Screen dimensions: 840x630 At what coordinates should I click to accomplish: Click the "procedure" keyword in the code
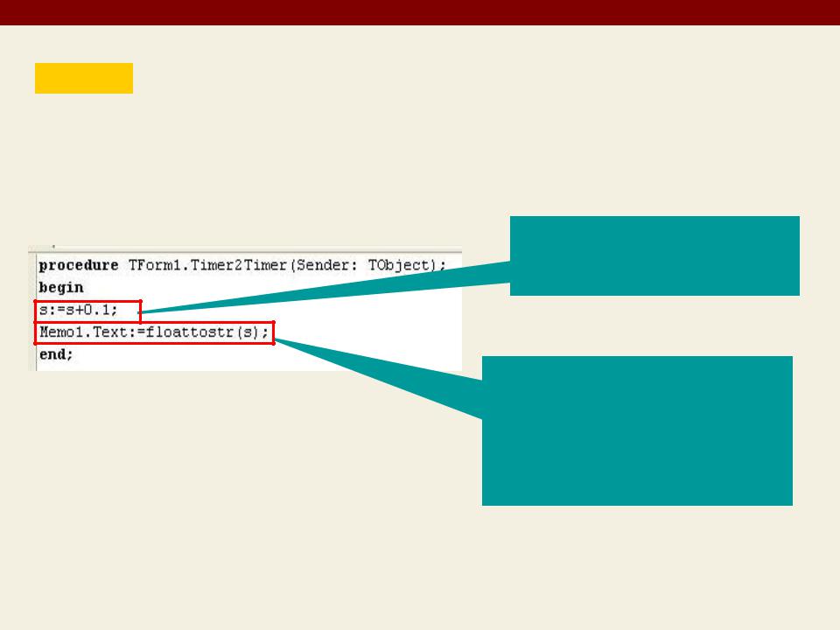point(78,265)
